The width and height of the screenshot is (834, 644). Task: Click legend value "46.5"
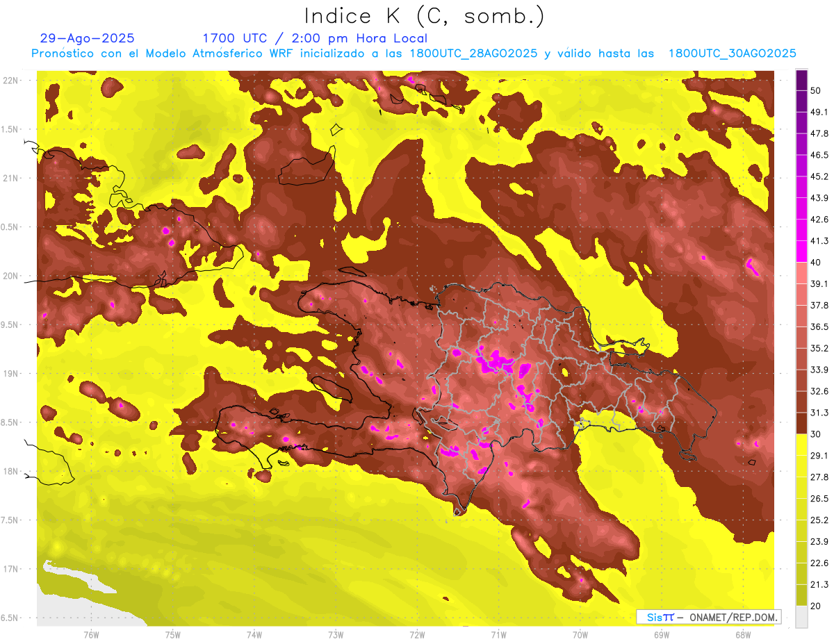[x=819, y=155]
